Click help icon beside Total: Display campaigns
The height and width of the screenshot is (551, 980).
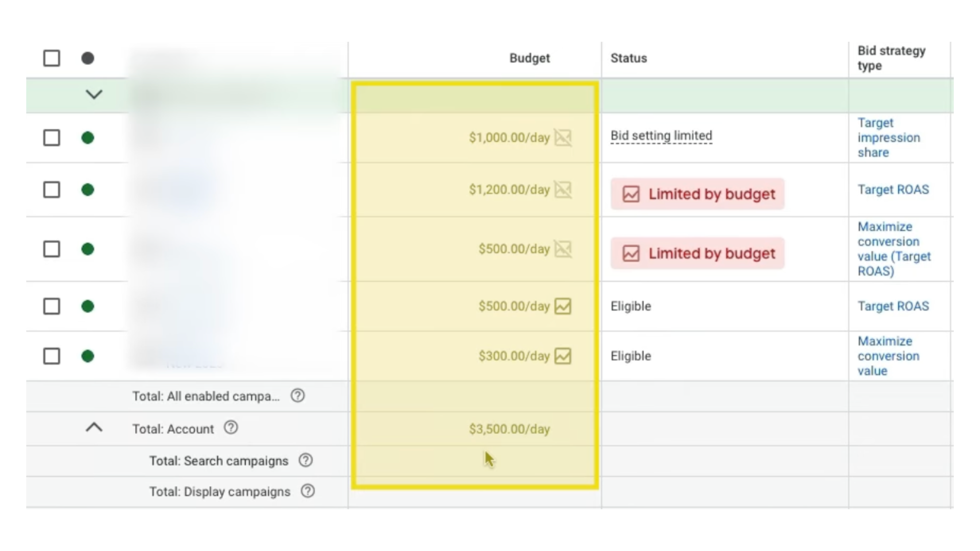tap(307, 491)
